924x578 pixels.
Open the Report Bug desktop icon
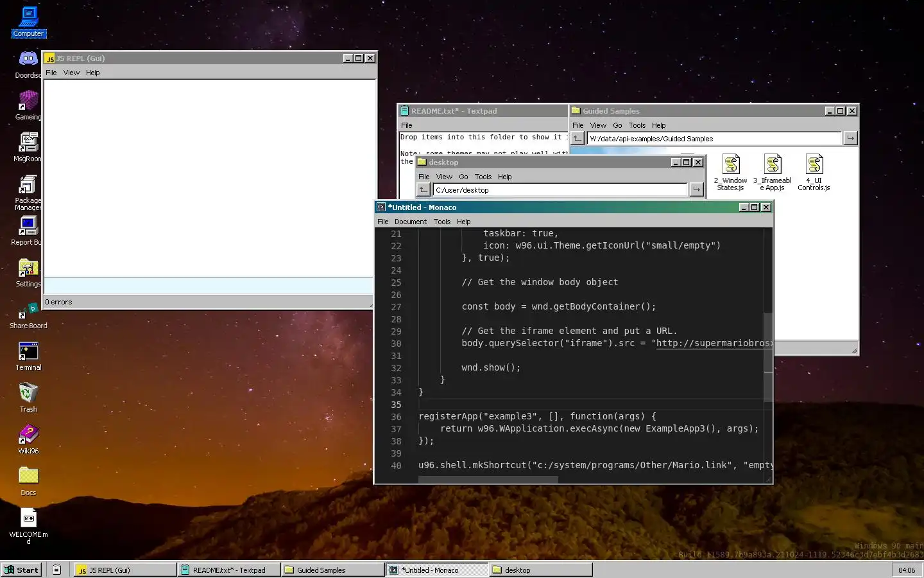click(x=28, y=231)
